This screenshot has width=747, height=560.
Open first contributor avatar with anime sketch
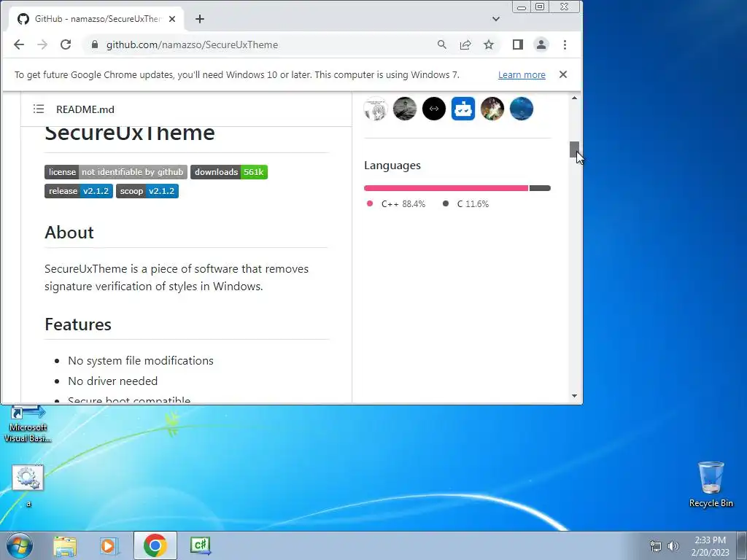coord(376,109)
